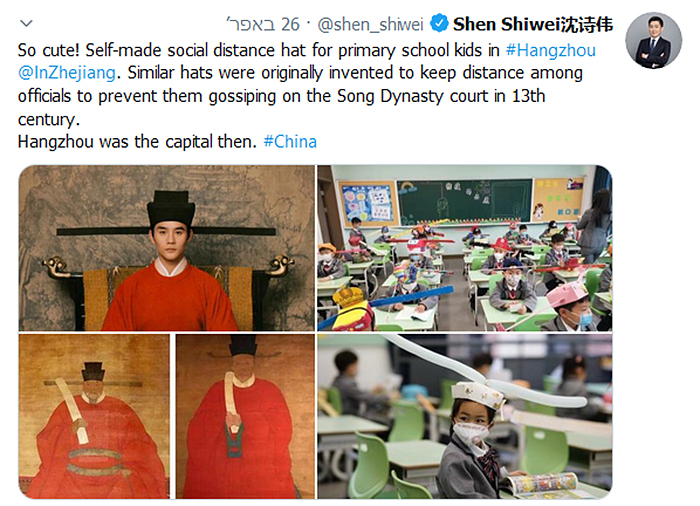Open the #Hangzhou hashtag
This screenshot has width=700, height=506.
(x=550, y=50)
